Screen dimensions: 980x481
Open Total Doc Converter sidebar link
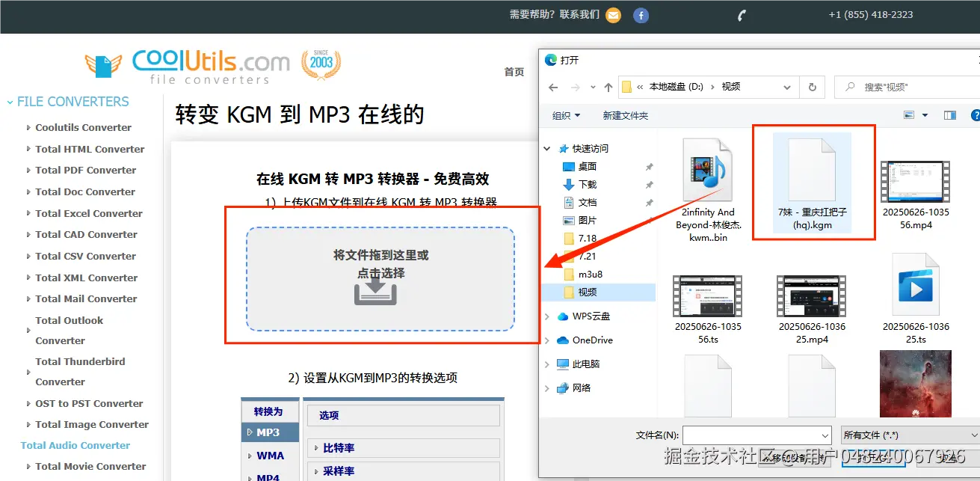pyautogui.click(x=85, y=192)
